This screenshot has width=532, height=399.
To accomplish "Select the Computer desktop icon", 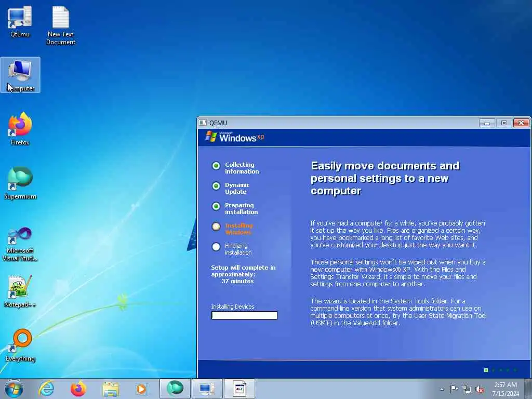I will tap(20, 75).
